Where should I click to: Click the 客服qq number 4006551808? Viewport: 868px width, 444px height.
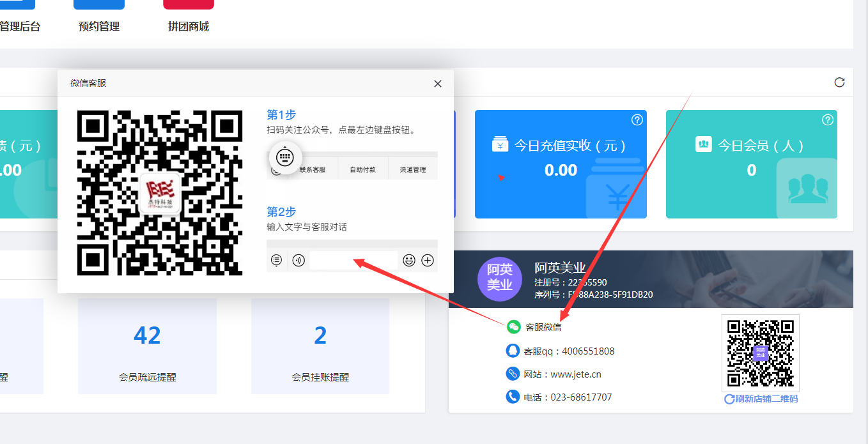[x=588, y=351]
